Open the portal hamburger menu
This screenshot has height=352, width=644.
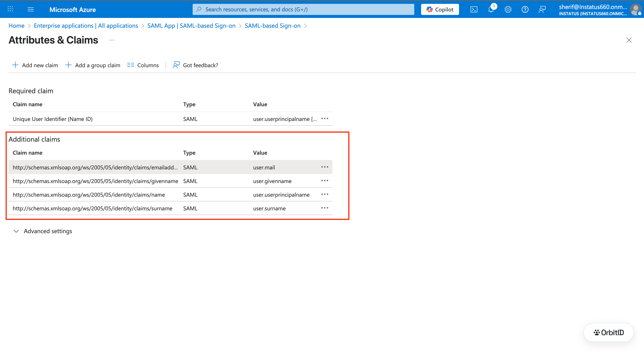tap(30, 9)
